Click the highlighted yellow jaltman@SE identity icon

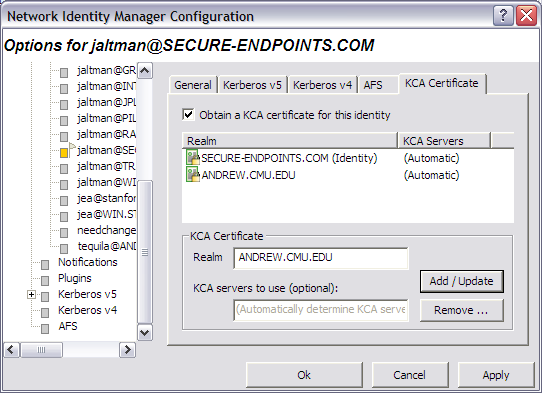[x=64, y=152]
